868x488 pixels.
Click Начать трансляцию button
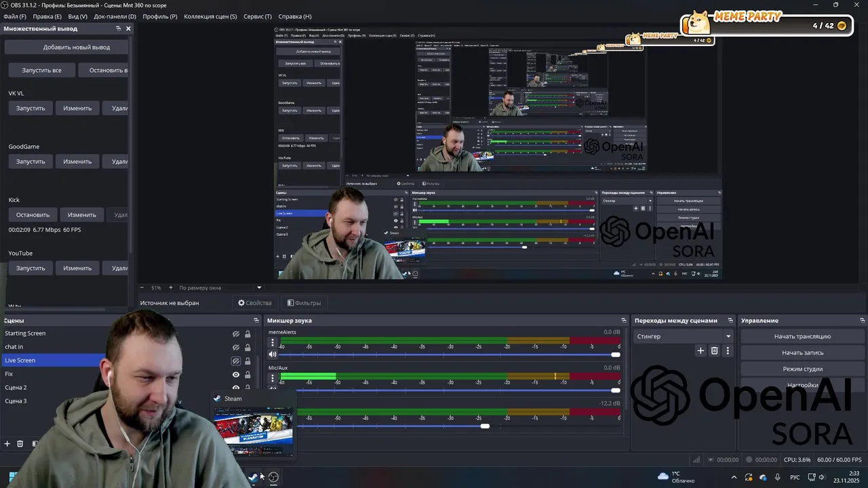tap(802, 336)
